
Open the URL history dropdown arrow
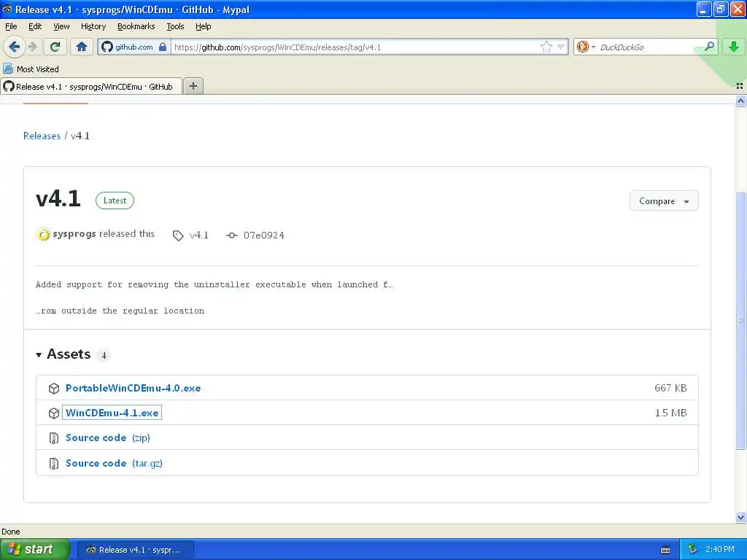coord(561,47)
